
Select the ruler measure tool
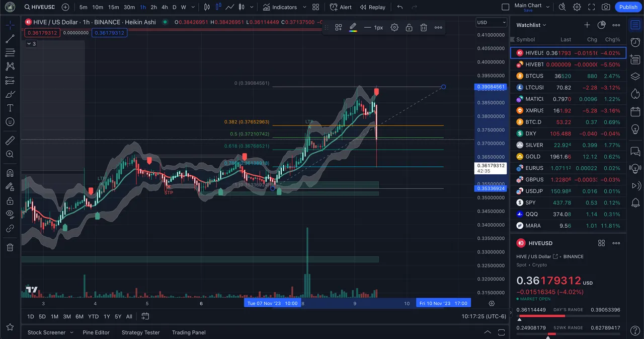pyautogui.click(x=10, y=141)
